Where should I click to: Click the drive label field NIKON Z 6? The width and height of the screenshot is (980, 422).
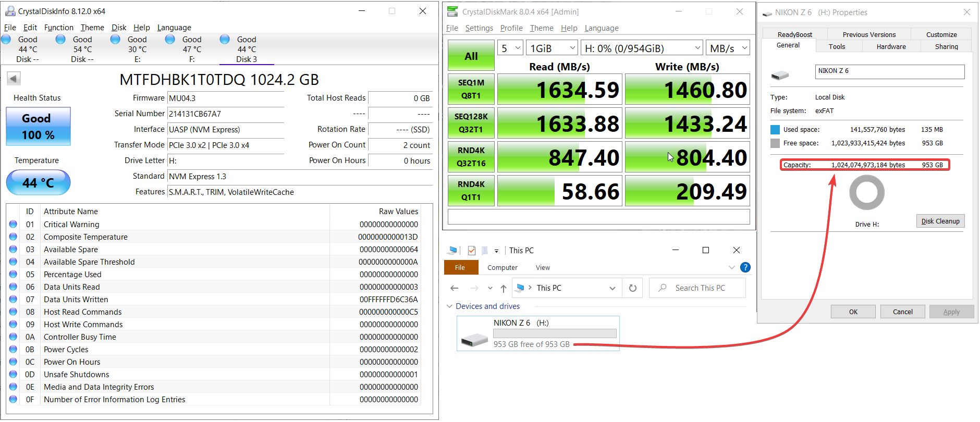[x=889, y=71]
